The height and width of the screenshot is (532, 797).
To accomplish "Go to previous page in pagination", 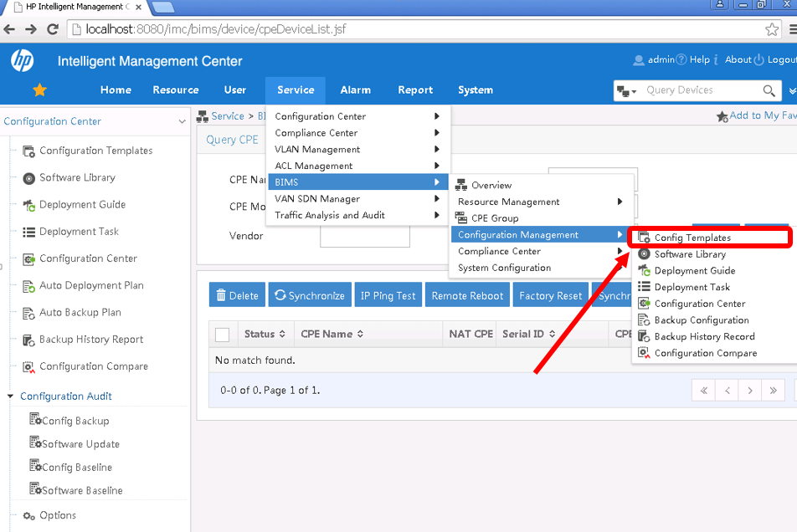I will tap(728, 391).
